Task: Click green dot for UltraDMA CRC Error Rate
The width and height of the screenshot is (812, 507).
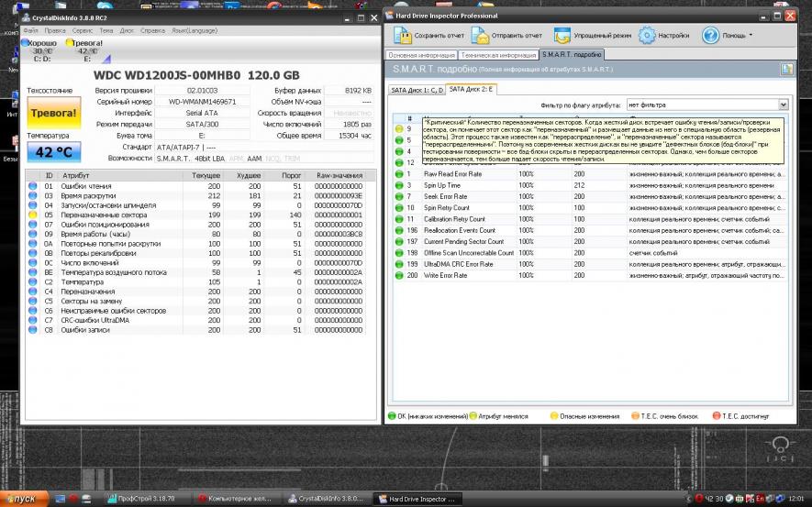Action: 399,264
